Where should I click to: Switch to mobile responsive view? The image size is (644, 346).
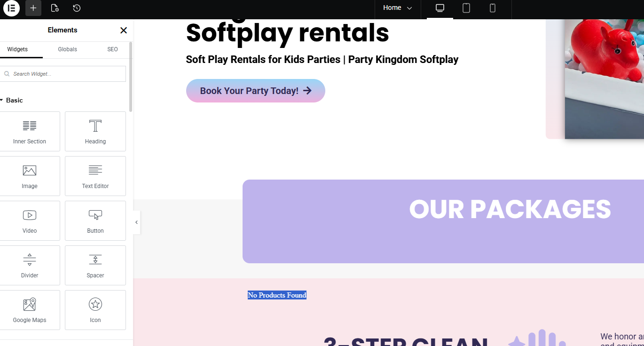(493, 8)
